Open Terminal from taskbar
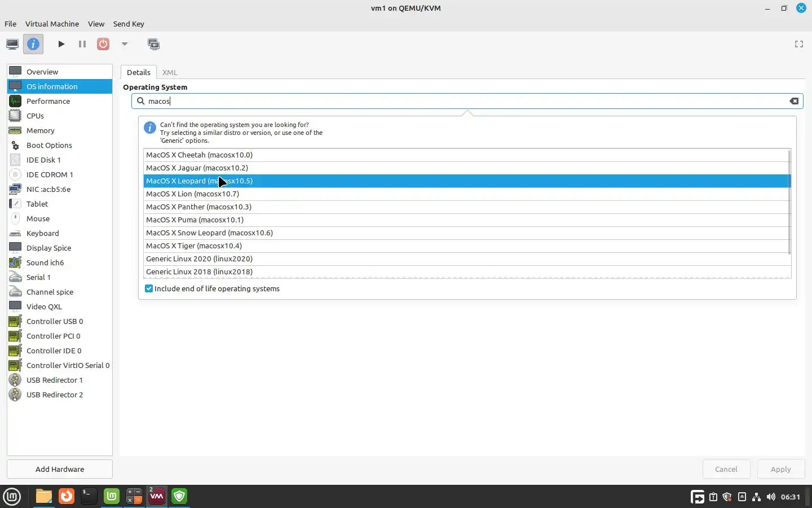This screenshot has height=508, width=812. point(89,496)
